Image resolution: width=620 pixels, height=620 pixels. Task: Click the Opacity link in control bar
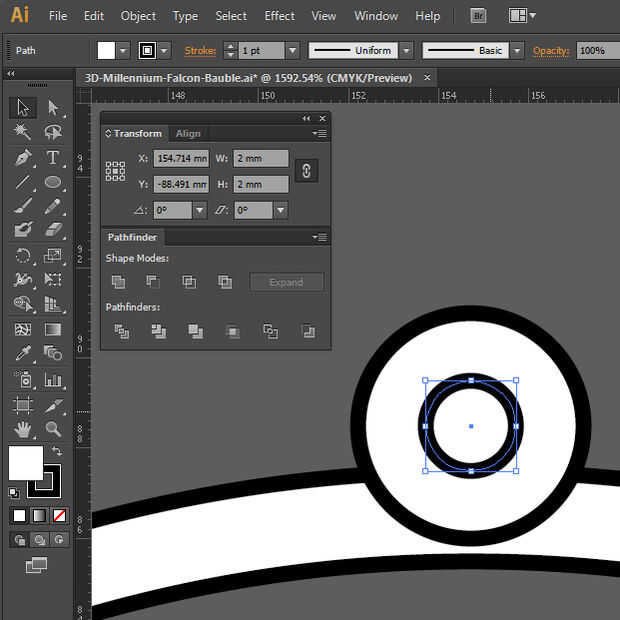pos(550,50)
